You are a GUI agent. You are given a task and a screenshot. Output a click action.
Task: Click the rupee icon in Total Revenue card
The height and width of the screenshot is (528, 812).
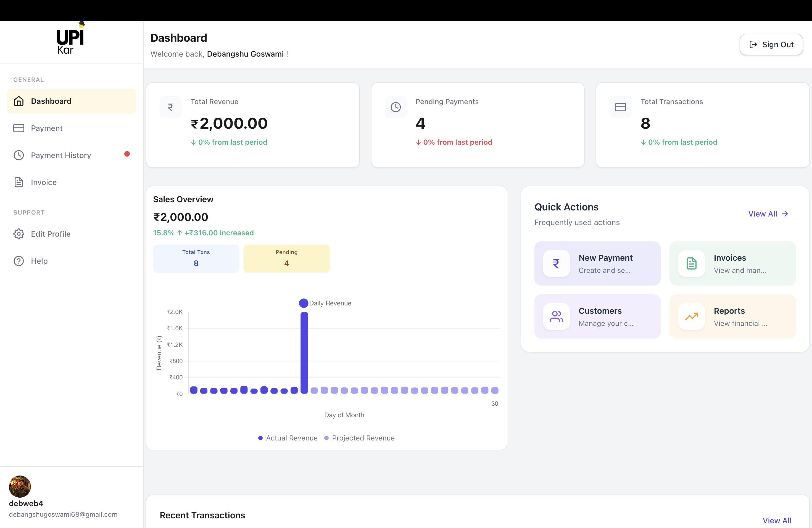171,107
